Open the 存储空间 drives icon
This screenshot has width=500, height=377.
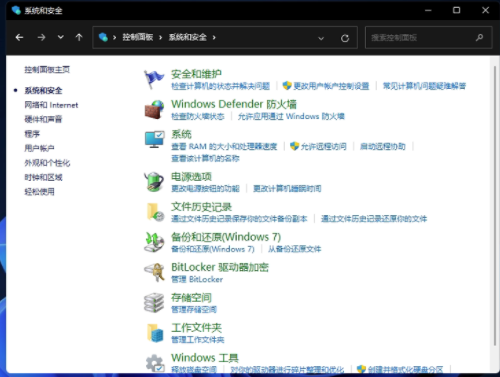pos(154,303)
